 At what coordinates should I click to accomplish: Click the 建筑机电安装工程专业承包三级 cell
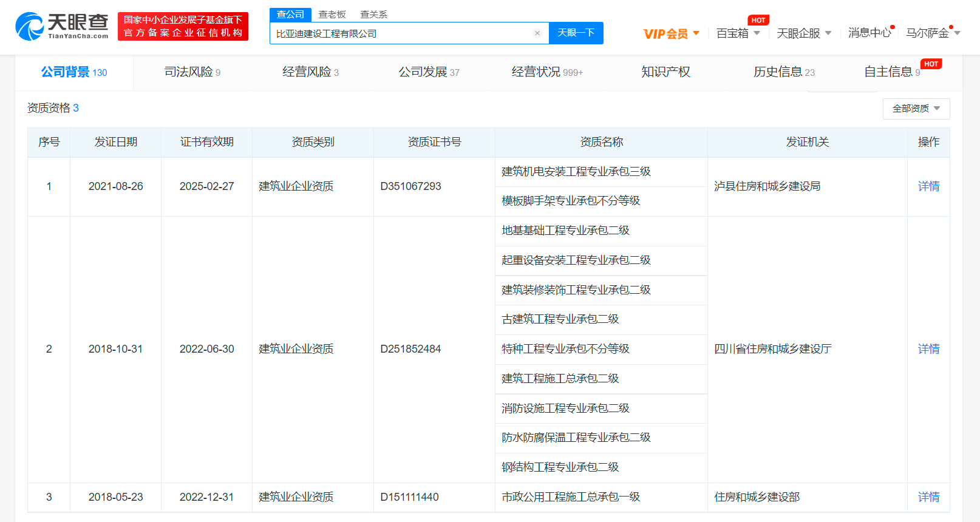tap(601, 172)
